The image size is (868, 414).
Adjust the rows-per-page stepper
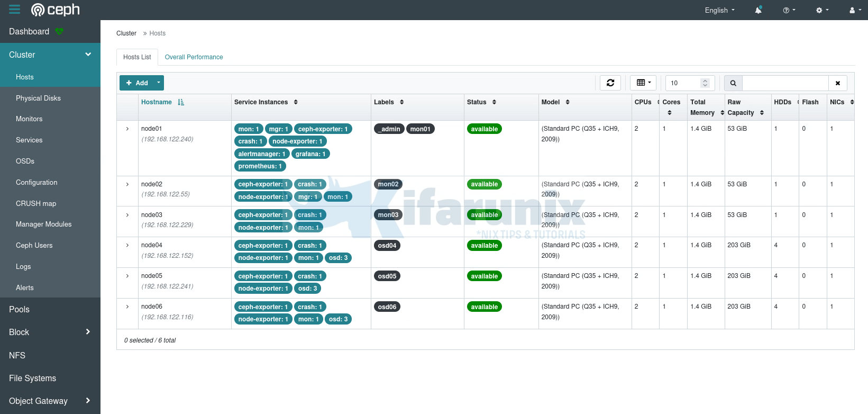click(x=705, y=83)
